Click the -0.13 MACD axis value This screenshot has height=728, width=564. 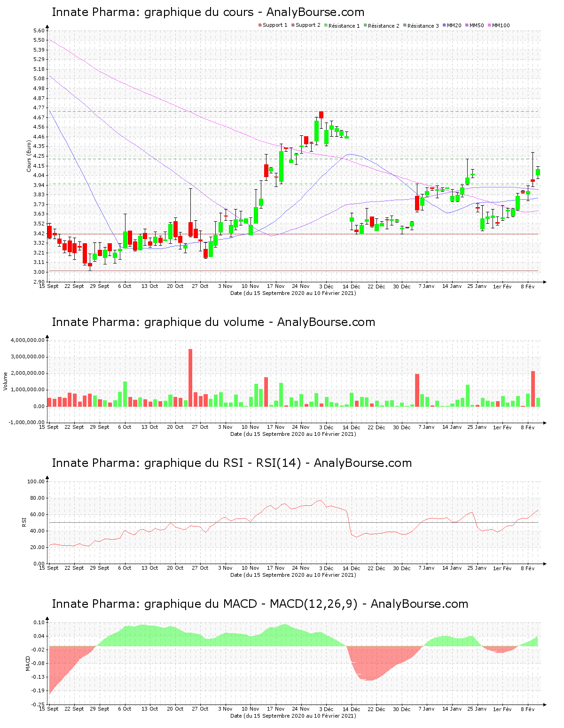(38, 677)
